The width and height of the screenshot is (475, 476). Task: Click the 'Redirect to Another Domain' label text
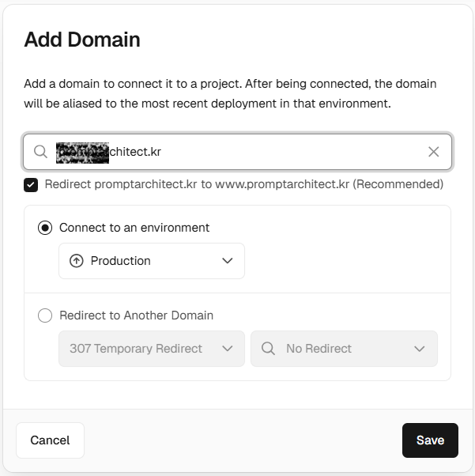[x=136, y=315]
